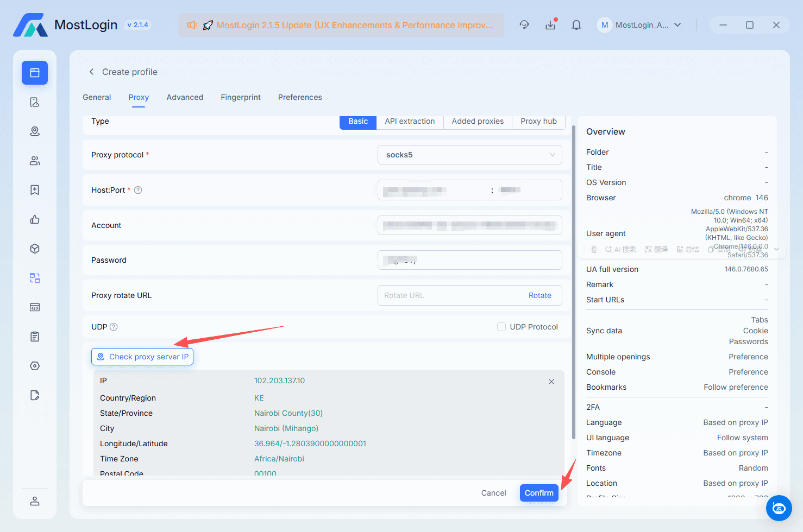Focus the Port field
The width and height of the screenshot is (803, 532).
click(x=528, y=190)
